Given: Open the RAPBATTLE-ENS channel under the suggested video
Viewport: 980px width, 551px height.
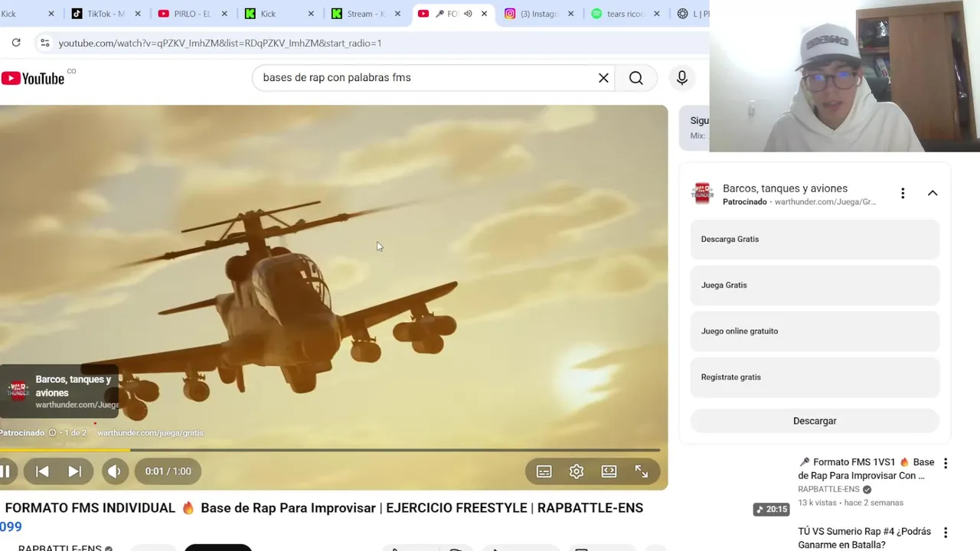Looking at the screenshot, I should pos(828,489).
